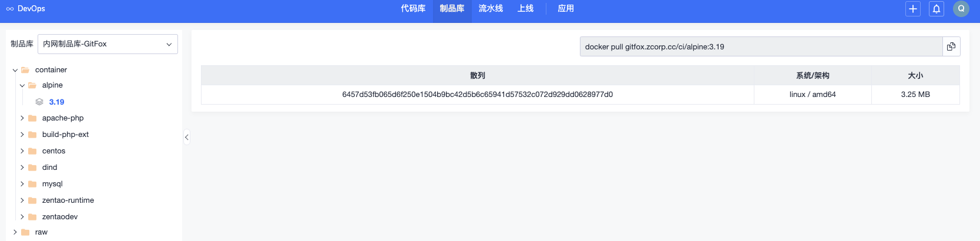The width and height of the screenshot is (980, 241).
Task: Select the mysql tree label
Action: (x=52, y=184)
